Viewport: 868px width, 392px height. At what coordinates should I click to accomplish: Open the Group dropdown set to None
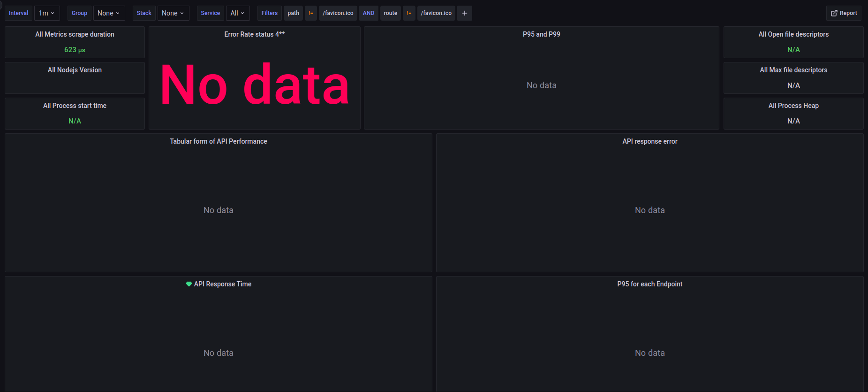point(109,13)
